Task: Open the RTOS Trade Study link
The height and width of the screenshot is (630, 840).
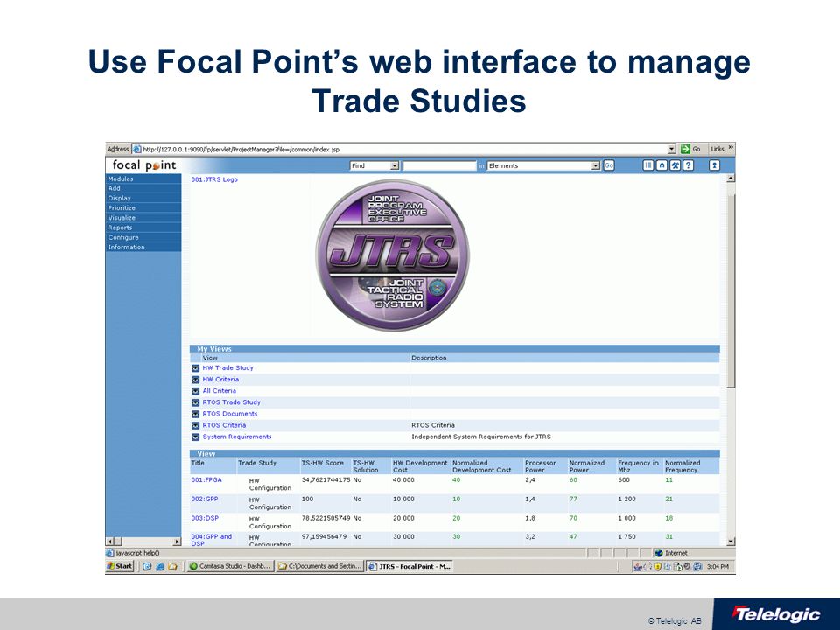Action: [231, 402]
